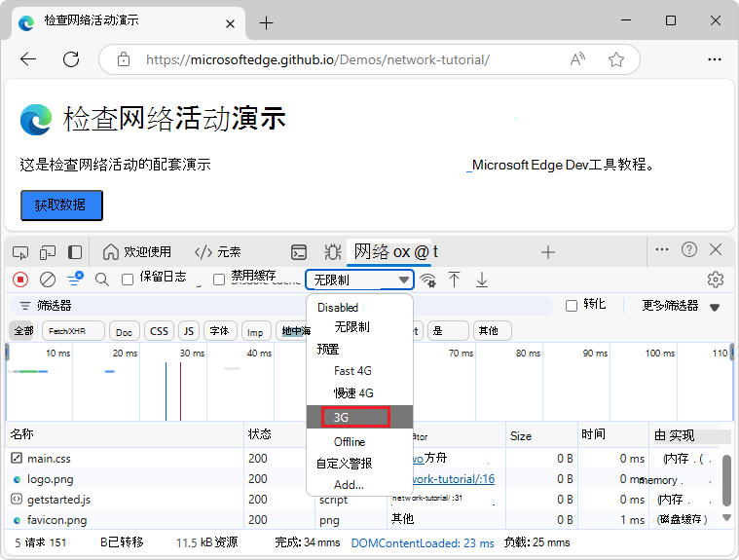The width and height of the screenshot is (739, 560).
Task: Stop recording network log
Action: pyautogui.click(x=20, y=280)
